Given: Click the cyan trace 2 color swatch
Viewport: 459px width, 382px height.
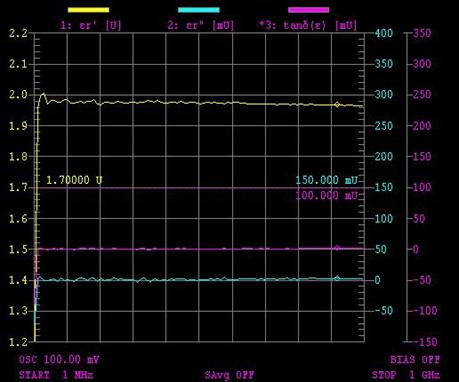Looking at the screenshot, I should (199, 10).
